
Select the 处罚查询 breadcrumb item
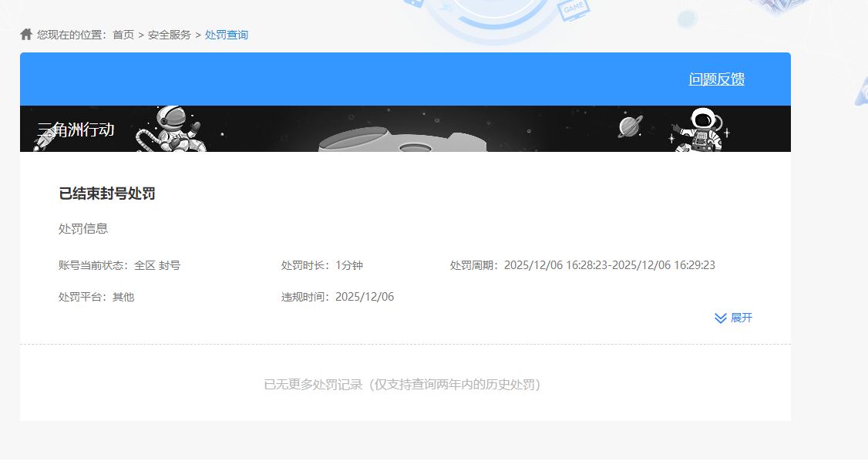click(227, 35)
